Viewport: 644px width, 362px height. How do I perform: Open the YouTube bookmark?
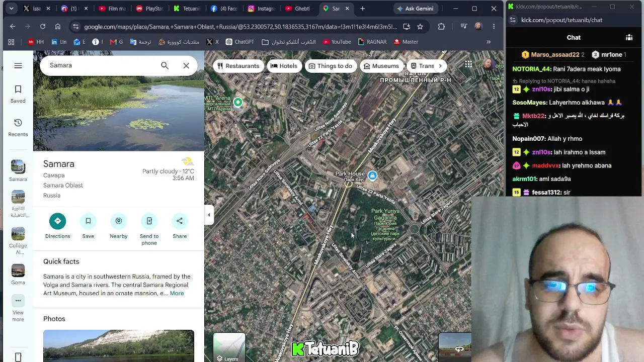coord(337,42)
